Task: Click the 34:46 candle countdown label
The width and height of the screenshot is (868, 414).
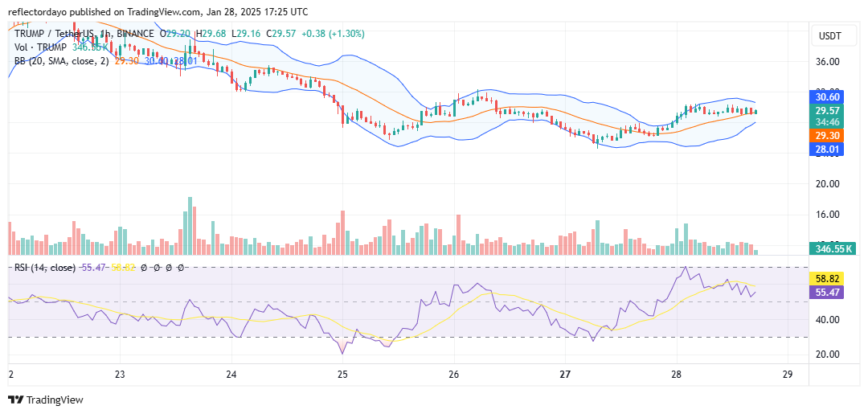Action: pyautogui.click(x=828, y=121)
